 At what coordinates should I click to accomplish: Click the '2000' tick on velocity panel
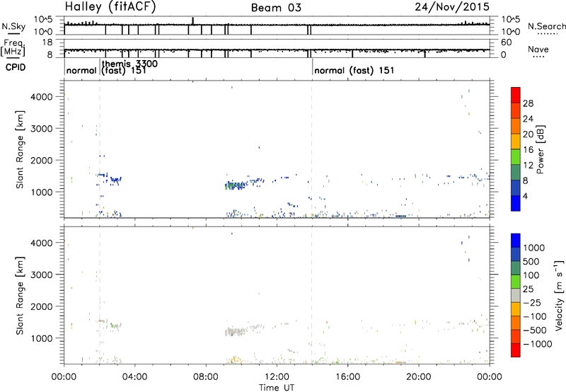click(x=41, y=306)
